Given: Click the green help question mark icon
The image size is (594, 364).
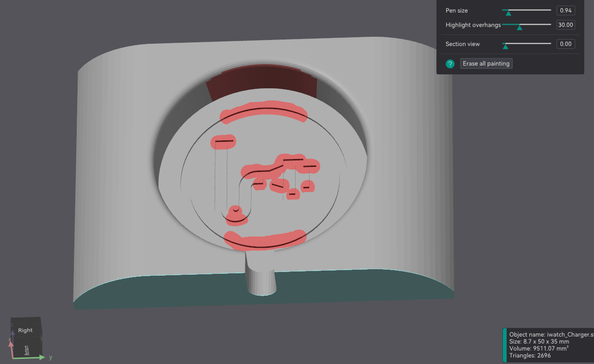Looking at the screenshot, I should (x=450, y=64).
